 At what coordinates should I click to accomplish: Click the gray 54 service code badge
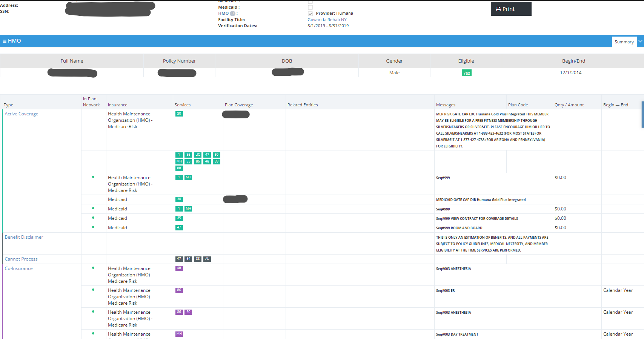pyautogui.click(x=188, y=259)
